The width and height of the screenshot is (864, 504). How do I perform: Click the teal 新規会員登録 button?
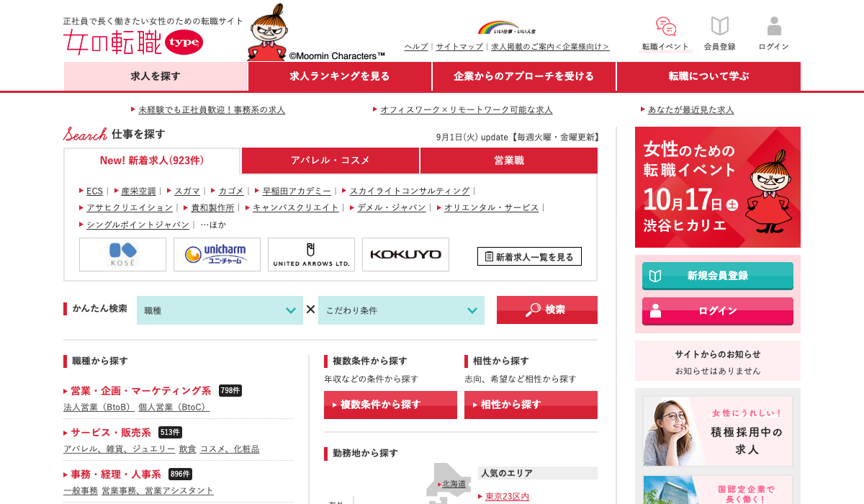click(718, 276)
